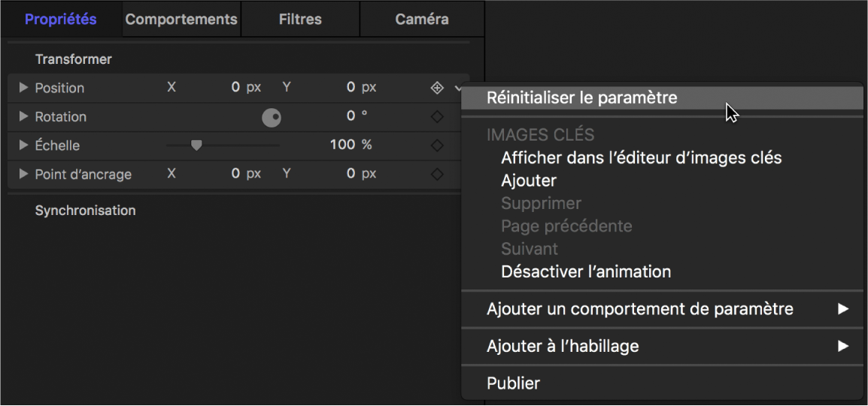Expand the Rotation parameter disclosure triangle
868x406 pixels.
(x=23, y=117)
